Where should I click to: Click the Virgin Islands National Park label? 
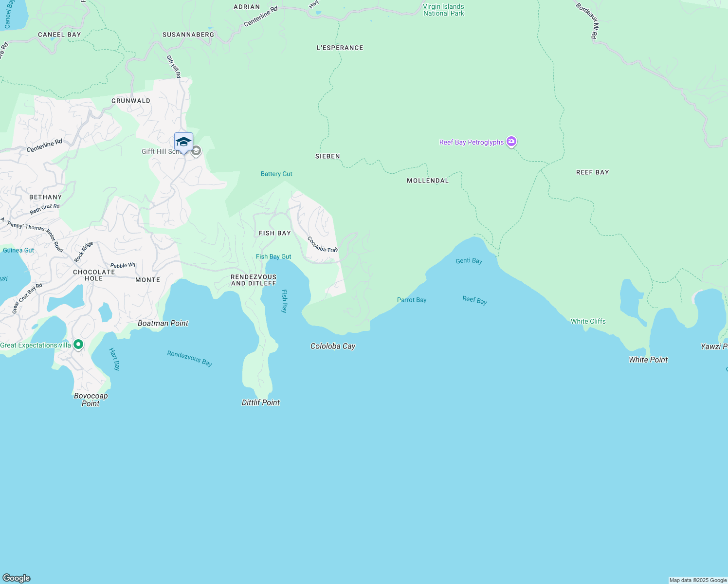tap(443, 10)
